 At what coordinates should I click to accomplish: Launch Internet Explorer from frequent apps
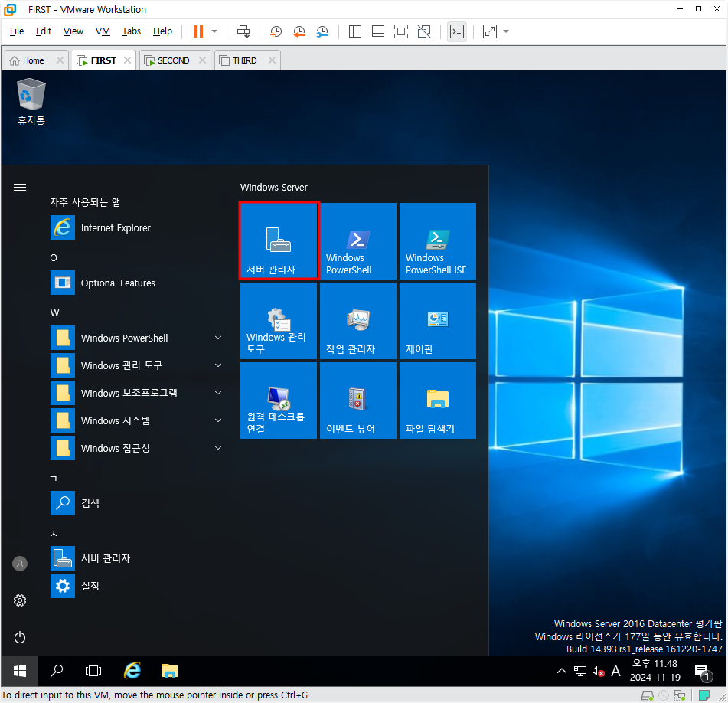coord(136,228)
